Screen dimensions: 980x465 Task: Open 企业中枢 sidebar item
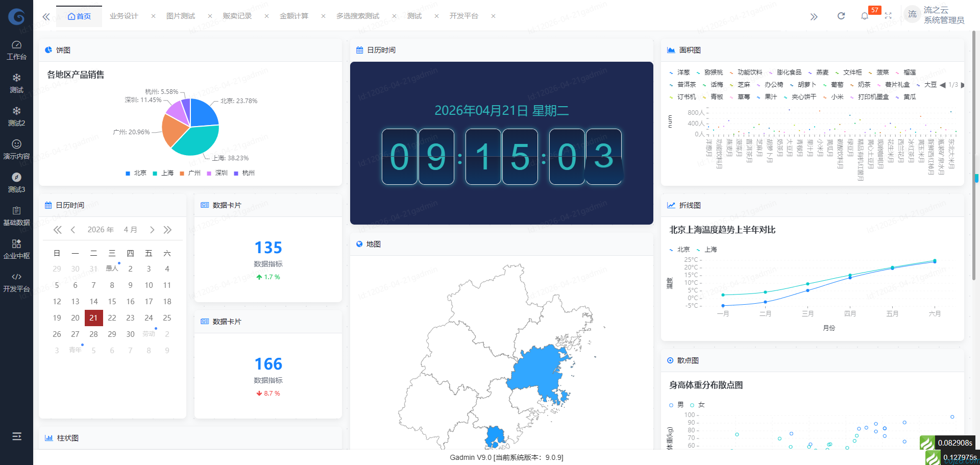pyautogui.click(x=16, y=249)
